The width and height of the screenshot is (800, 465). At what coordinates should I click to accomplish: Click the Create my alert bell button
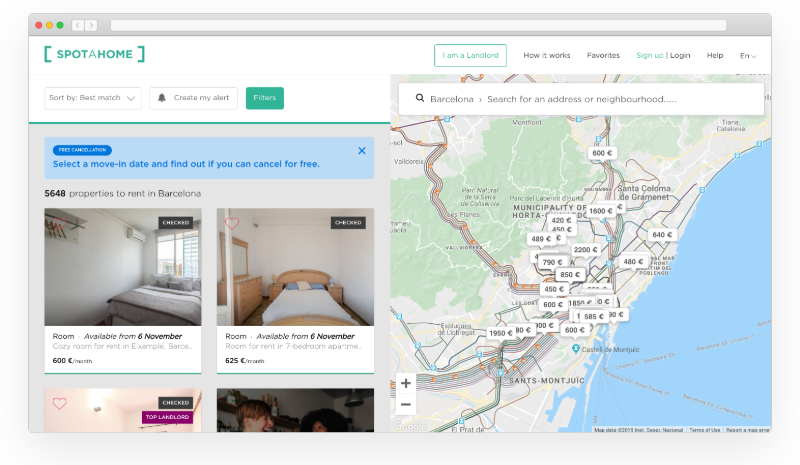coord(193,98)
